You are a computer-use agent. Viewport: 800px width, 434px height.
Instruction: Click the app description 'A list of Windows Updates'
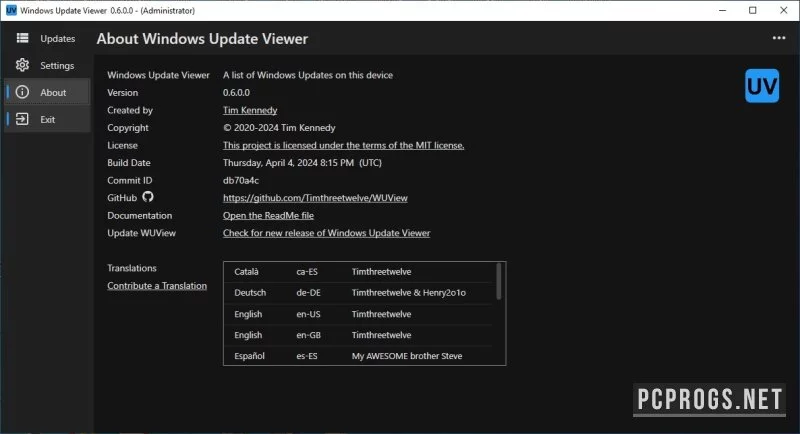coord(308,75)
